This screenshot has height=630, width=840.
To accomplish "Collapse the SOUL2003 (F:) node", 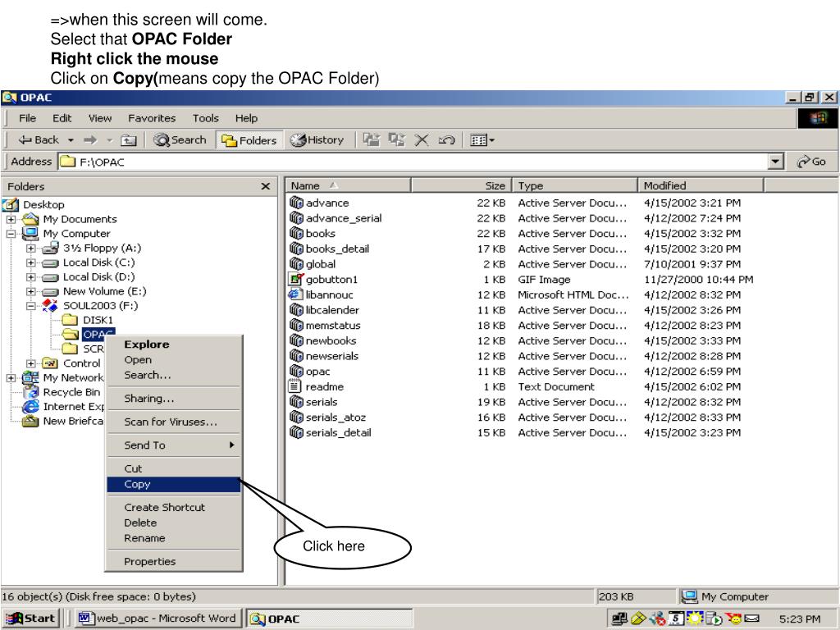I will [31, 306].
